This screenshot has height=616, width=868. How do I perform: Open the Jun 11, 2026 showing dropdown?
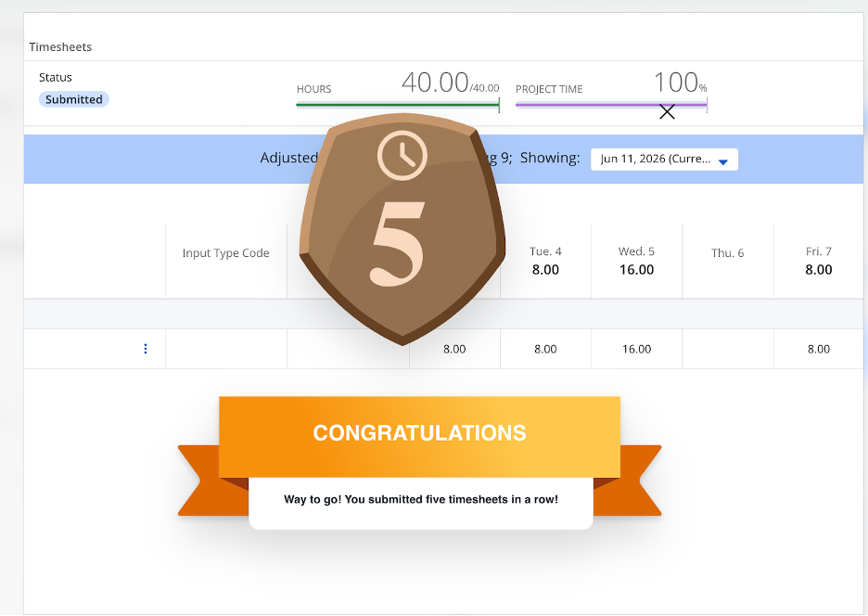point(664,159)
